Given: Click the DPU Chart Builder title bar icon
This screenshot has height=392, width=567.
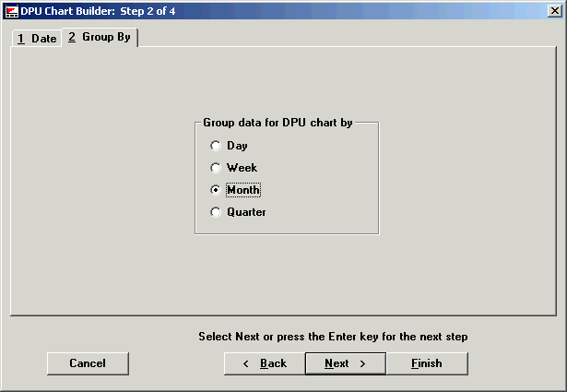Looking at the screenshot, I should point(11,11).
